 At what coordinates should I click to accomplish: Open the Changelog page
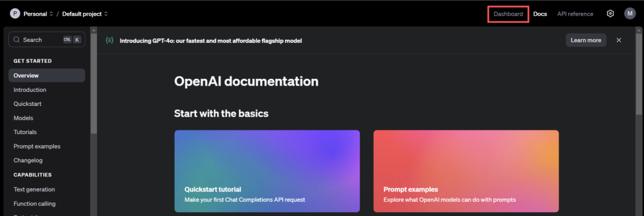click(x=28, y=160)
